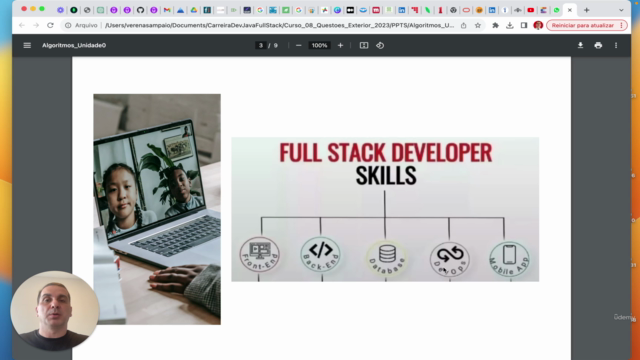Rotate the PDF counterclockwise

(380, 45)
